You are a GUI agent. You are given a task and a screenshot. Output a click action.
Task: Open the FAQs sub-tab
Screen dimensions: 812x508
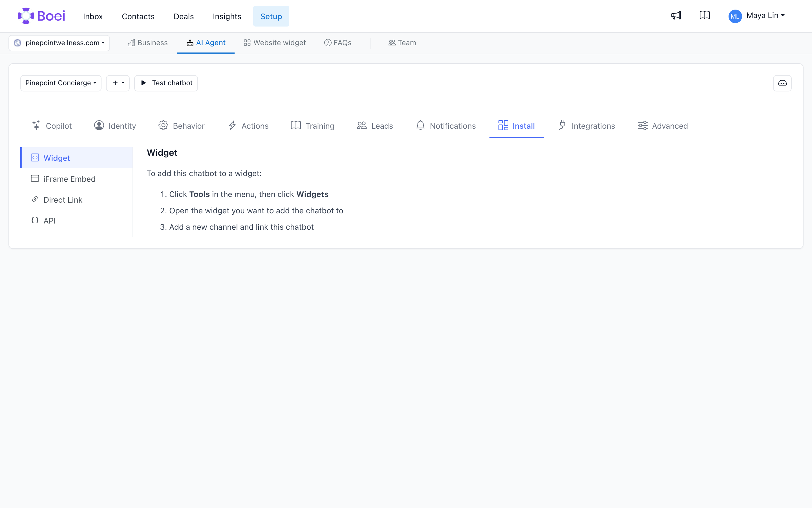click(337, 43)
